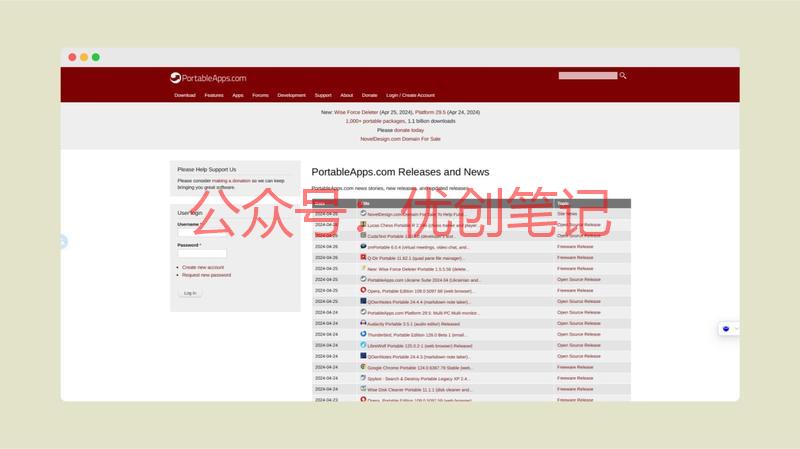
Task: Open the LibreWolf Portable release link
Action: point(419,346)
